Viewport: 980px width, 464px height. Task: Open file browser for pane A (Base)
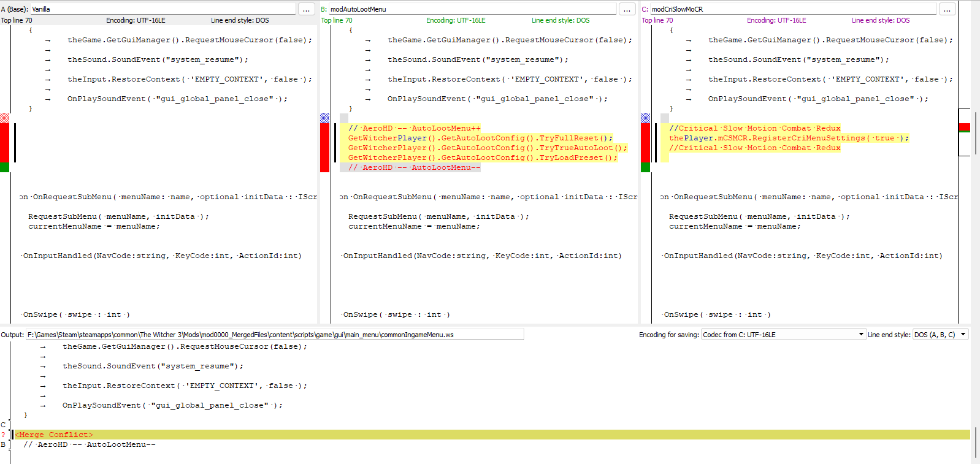pos(306,9)
